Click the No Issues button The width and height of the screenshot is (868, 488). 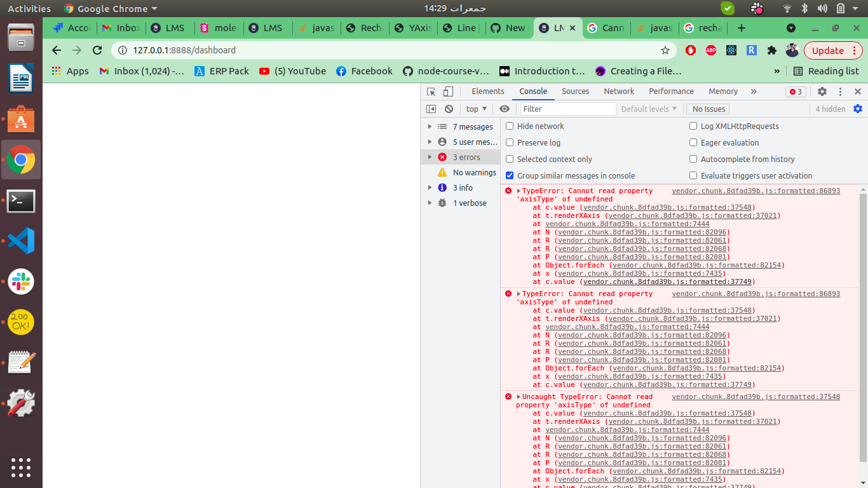coord(707,109)
